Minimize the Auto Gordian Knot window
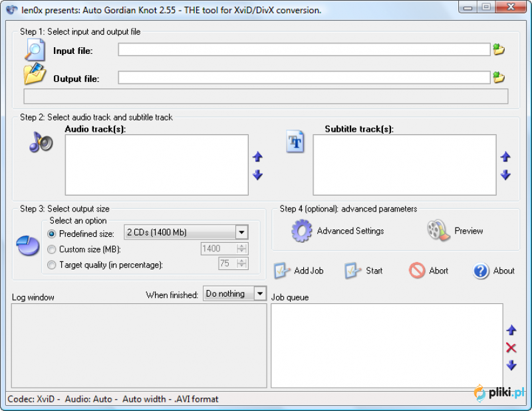Screen dimensions: 532x411 click(x=468, y=7)
